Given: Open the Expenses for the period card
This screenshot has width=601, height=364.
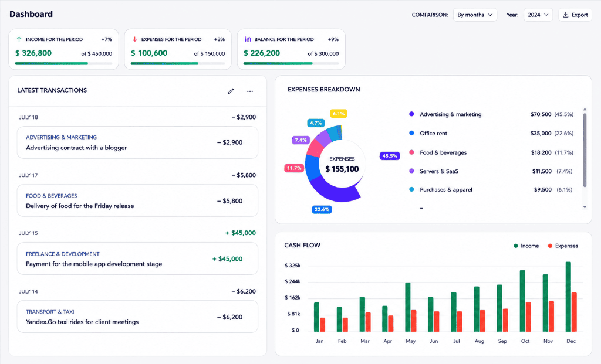Looking at the screenshot, I should point(178,49).
